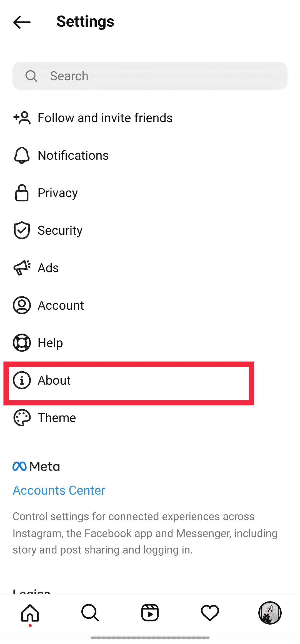Screen dimensions: 300x644
Task: Open the Notifications settings
Action: 73,156
